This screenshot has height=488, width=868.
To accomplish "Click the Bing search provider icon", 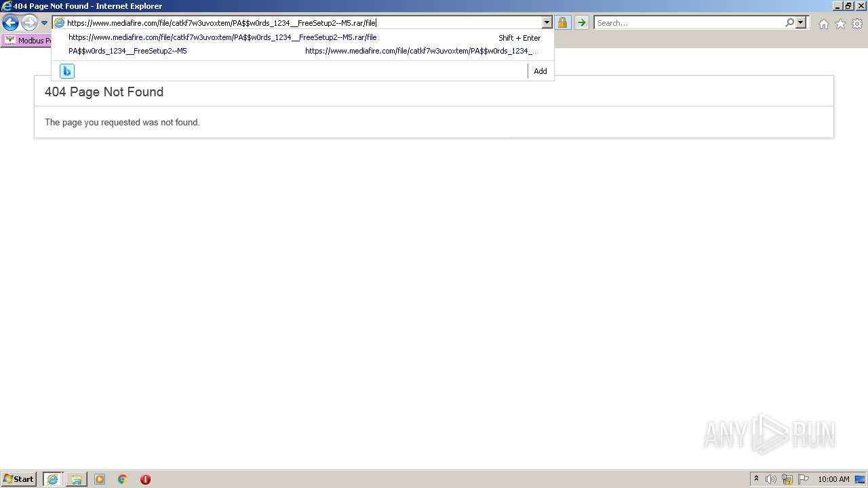I will point(66,71).
